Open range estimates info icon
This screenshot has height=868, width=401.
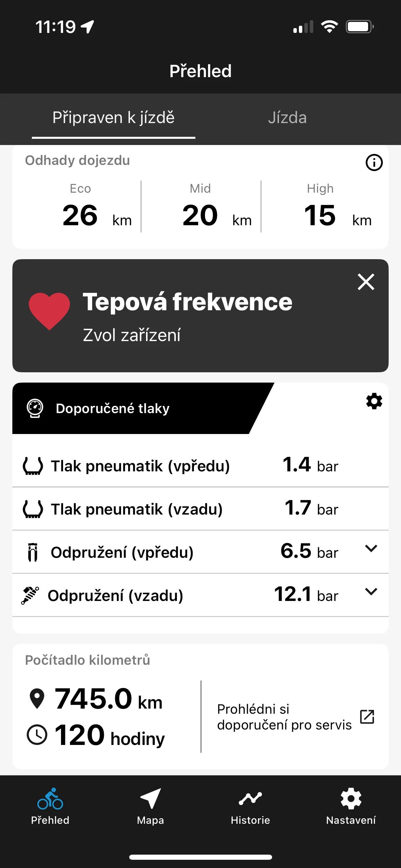374,162
